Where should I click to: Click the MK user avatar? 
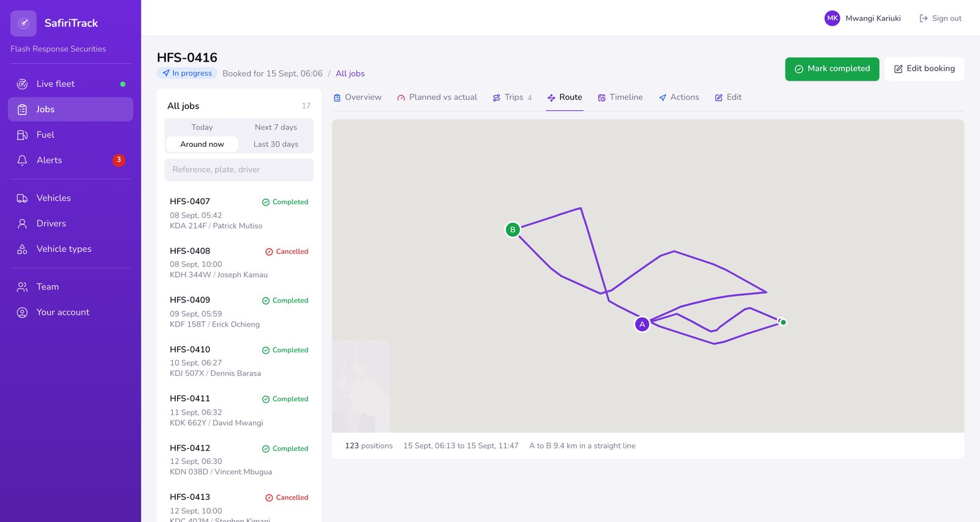point(832,18)
